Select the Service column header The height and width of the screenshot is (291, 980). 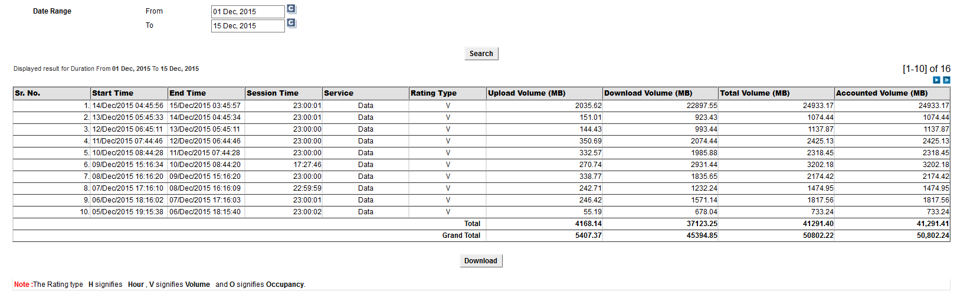(x=339, y=93)
